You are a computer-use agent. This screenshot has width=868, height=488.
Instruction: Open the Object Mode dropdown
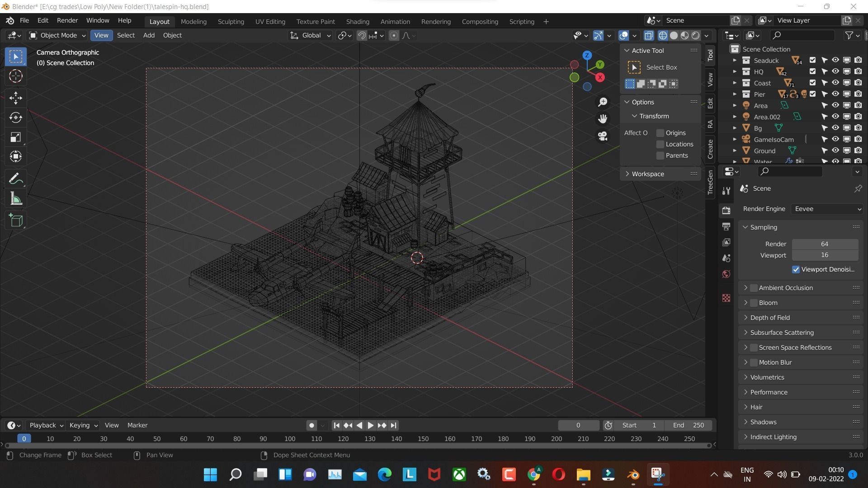click(x=57, y=35)
